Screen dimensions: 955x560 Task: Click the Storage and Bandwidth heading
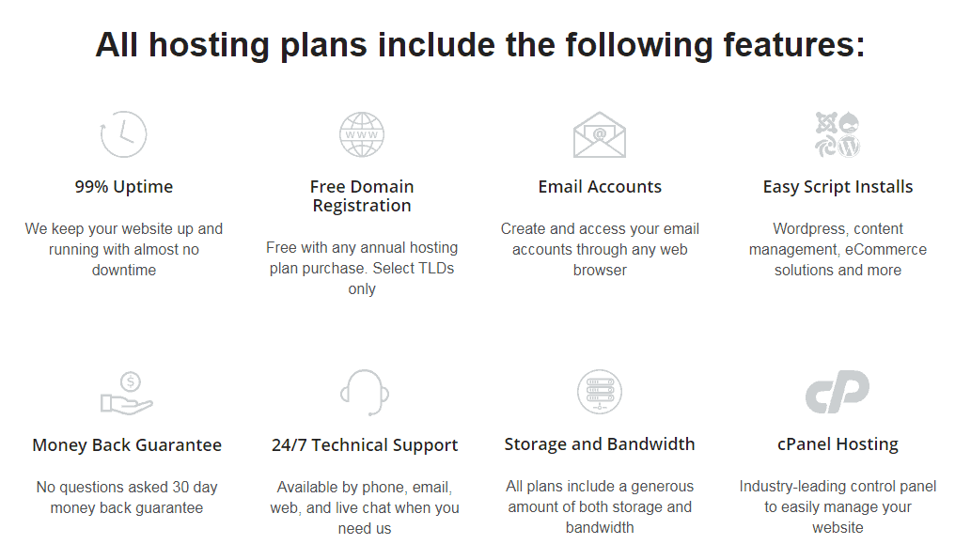[x=600, y=444]
